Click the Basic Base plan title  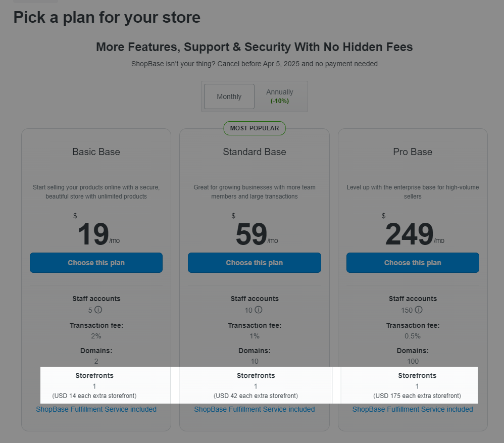point(96,152)
